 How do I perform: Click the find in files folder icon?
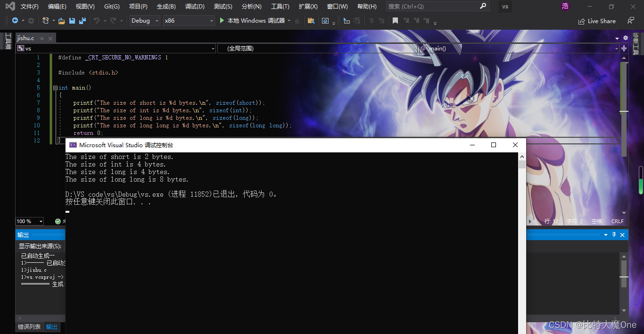click(x=311, y=21)
